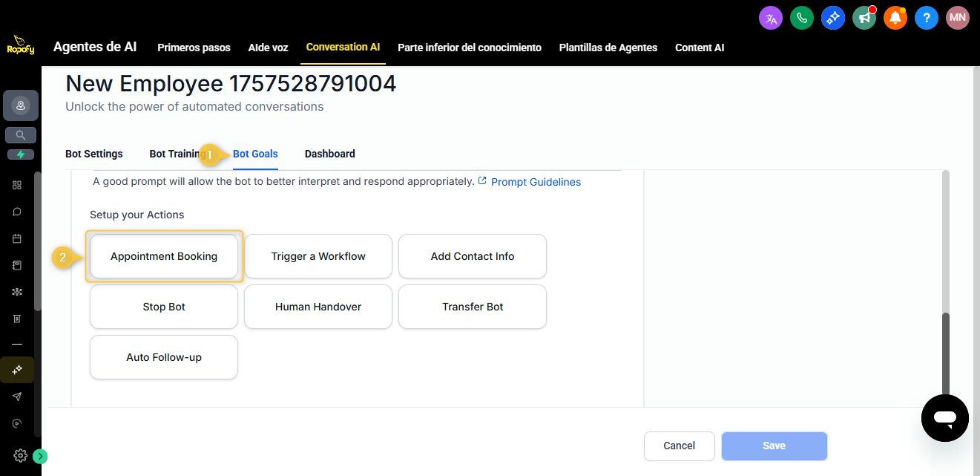Open the Prompt Guidelines link
Image resolution: width=980 pixels, height=476 pixels.
pyautogui.click(x=535, y=182)
